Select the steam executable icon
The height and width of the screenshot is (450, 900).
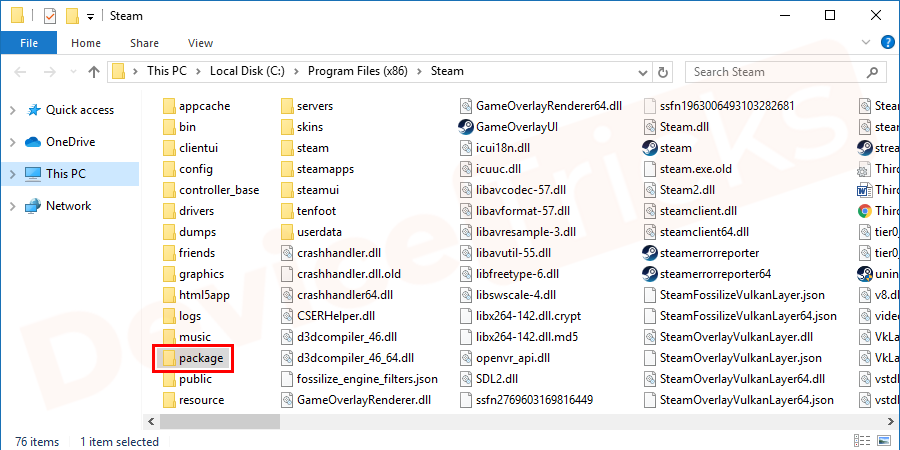(650, 148)
